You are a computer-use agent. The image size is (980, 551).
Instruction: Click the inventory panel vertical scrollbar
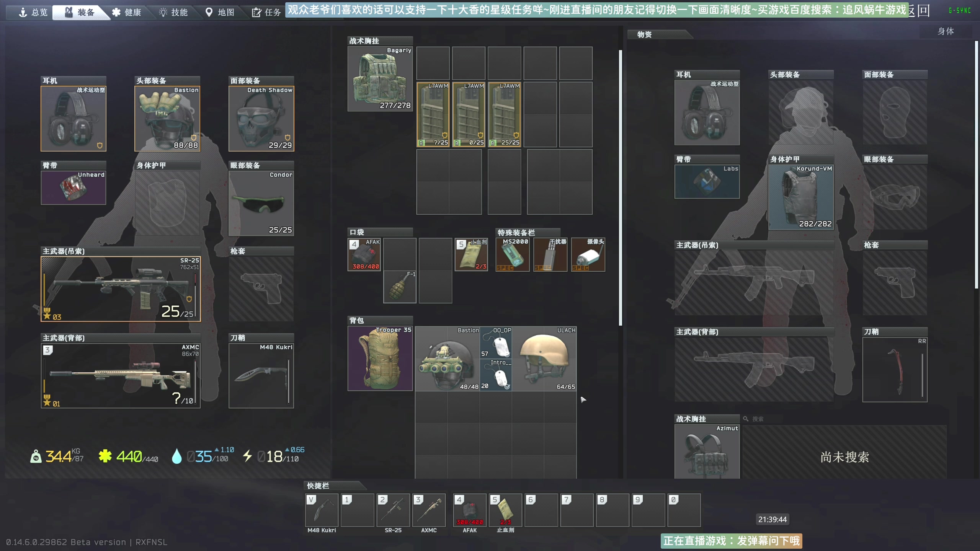pos(621,187)
